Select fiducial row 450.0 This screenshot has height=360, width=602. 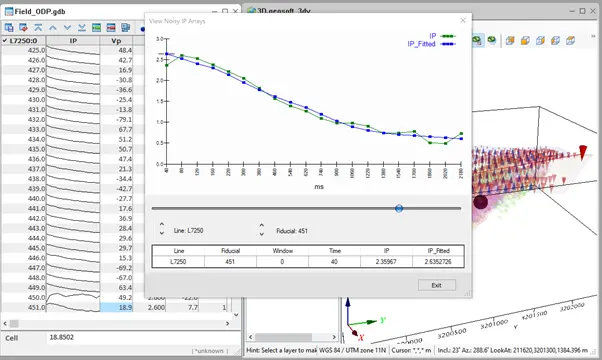click(x=24, y=297)
